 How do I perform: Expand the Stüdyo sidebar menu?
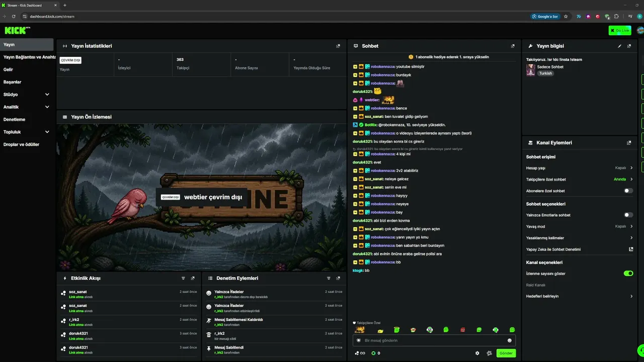coord(27,95)
